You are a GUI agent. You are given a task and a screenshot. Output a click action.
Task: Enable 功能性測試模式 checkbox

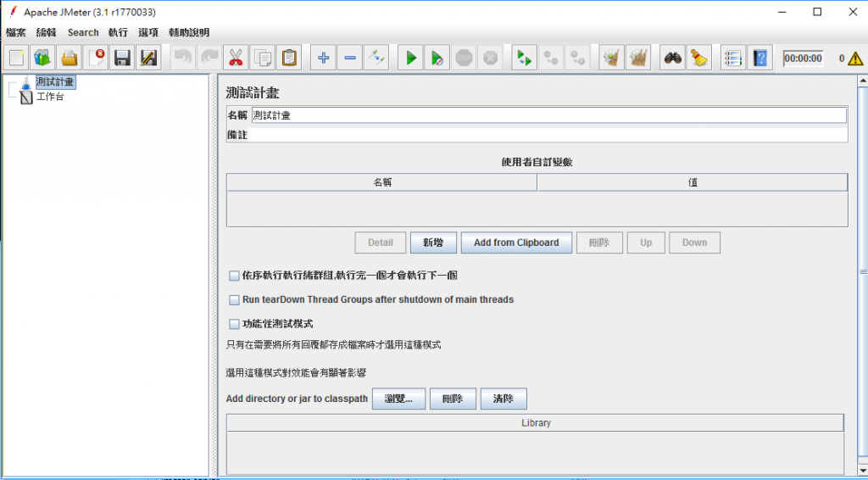pos(234,324)
